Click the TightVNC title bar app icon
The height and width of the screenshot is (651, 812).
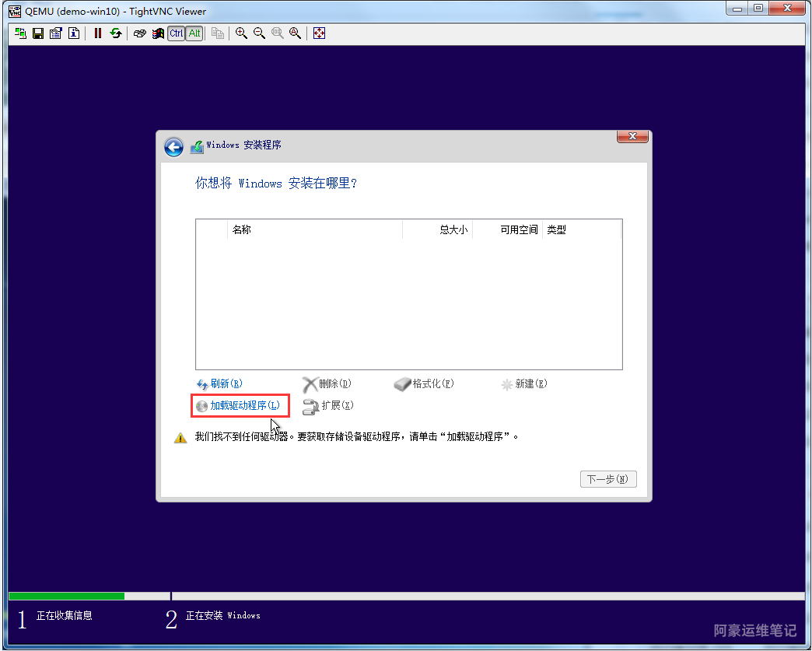point(15,11)
